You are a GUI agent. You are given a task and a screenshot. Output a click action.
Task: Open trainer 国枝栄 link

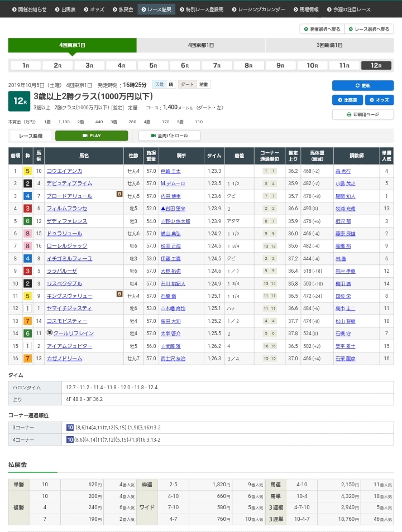pos(343,296)
